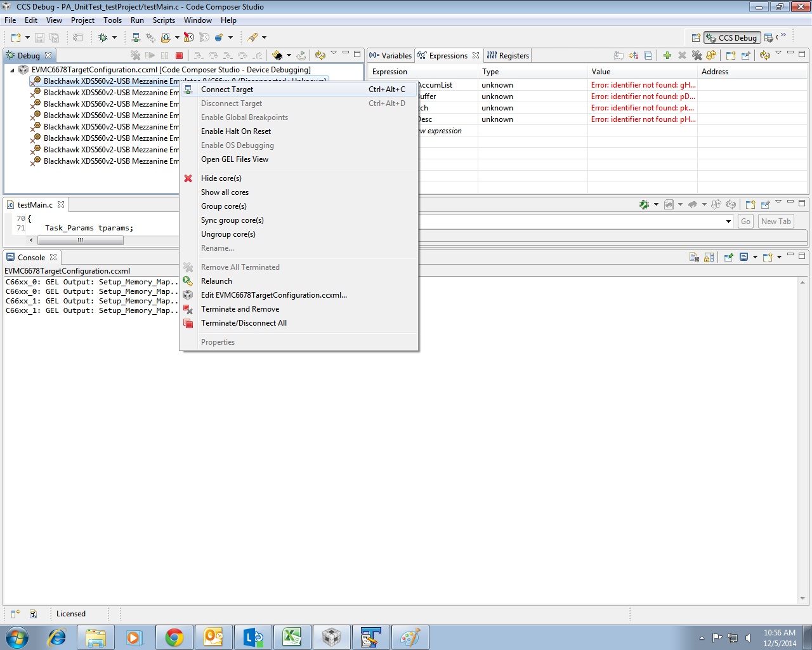Close the Expressions tab with its X
The width and height of the screenshot is (812, 650).
(476, 55)
